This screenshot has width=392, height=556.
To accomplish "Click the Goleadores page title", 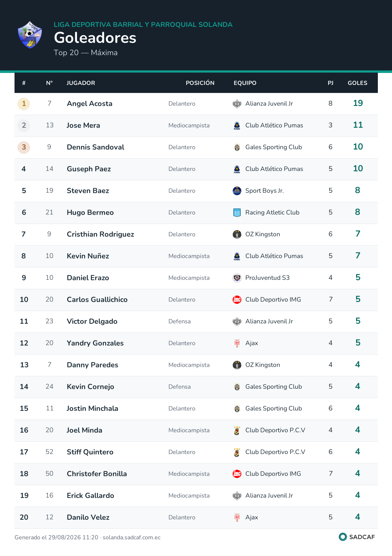I will [x=95, y=38].
